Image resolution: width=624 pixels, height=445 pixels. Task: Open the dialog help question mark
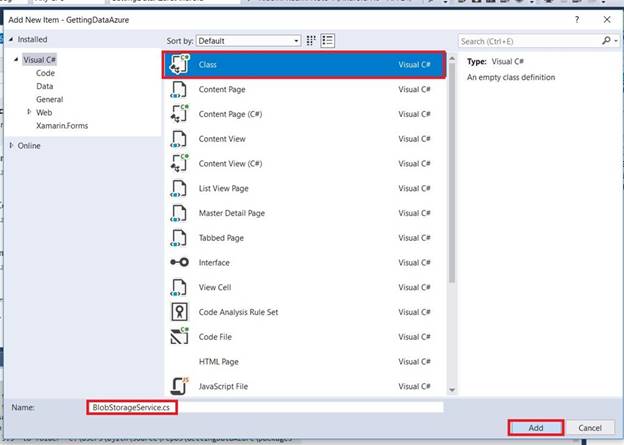coord(577,20)
